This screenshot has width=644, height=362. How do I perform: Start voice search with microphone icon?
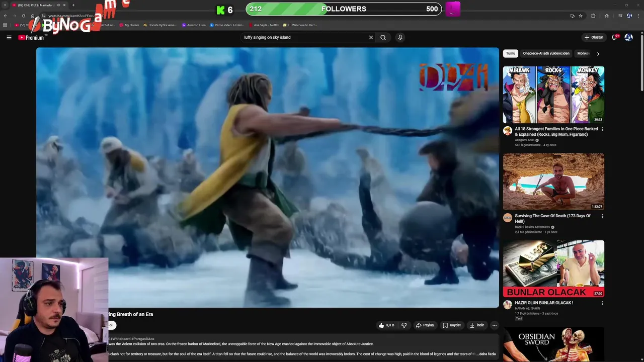pyautogui.click(x=400, y=37)
